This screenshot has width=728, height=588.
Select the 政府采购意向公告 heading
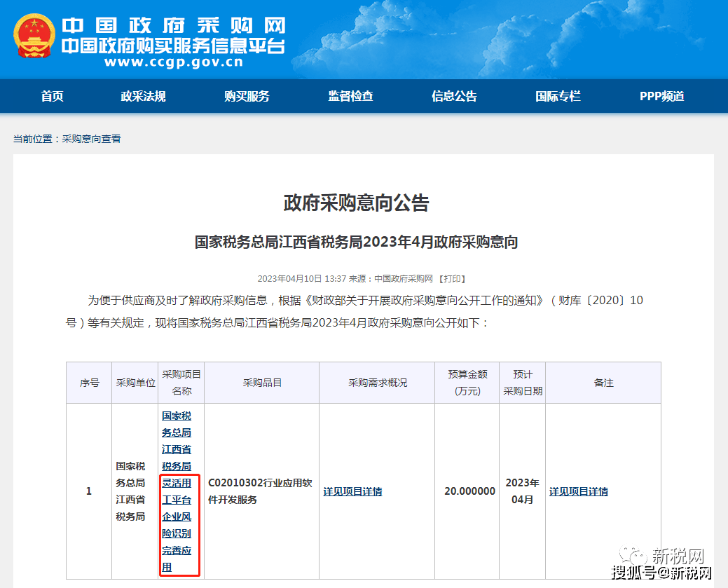pyautogui.click(x=357, y=203)
